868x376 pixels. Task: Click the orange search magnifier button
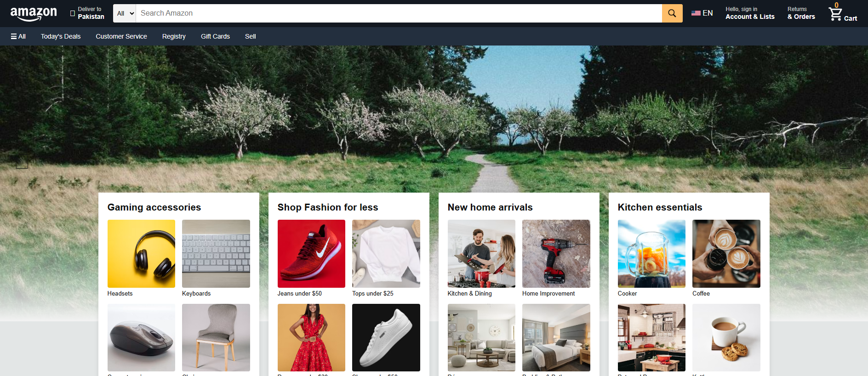(x=672, y=13)
